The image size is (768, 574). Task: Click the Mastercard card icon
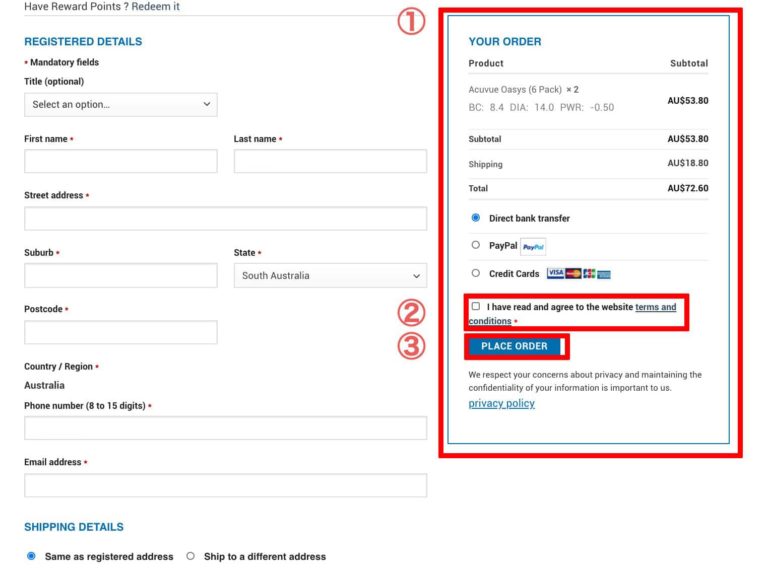[x=573, y=273]
